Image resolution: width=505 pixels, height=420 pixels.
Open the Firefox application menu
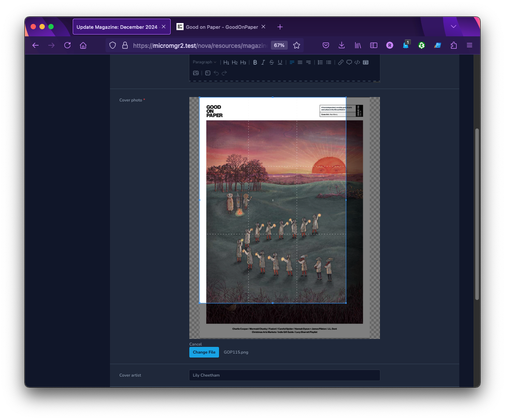click(470, 45)
